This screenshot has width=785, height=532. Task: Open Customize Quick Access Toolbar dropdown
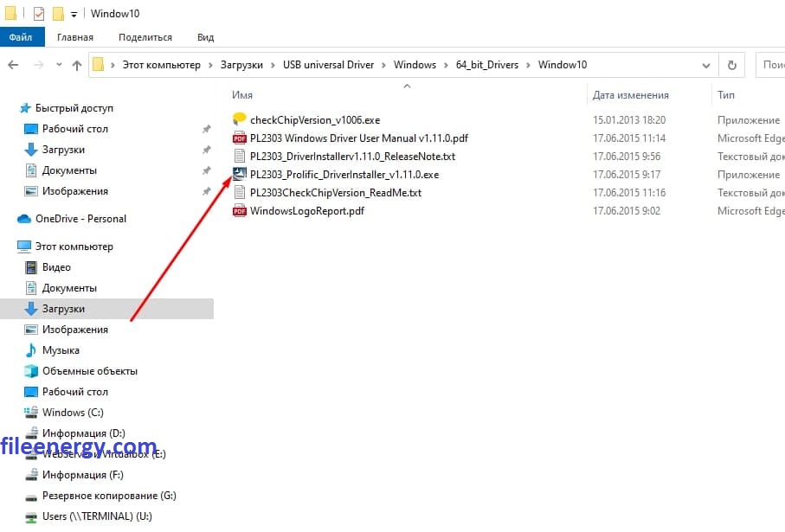click(x=74, y=14)
